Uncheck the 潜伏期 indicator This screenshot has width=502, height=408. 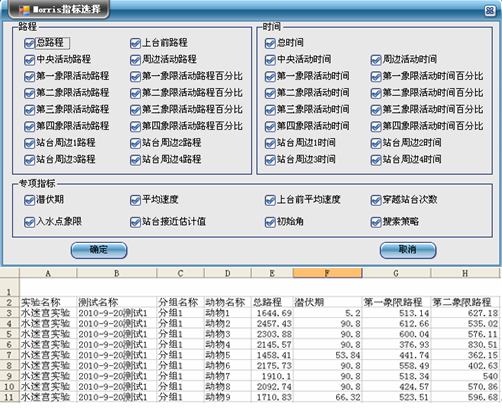[x=29, y=200]
